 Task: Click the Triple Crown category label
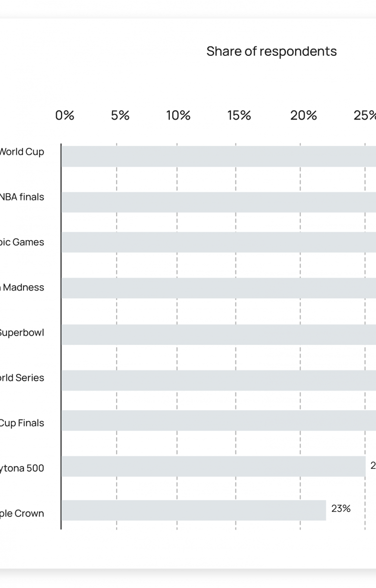21,514
